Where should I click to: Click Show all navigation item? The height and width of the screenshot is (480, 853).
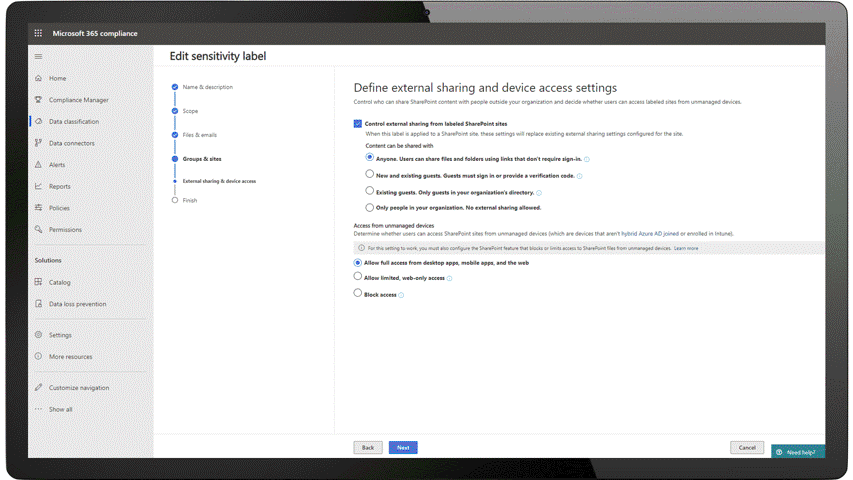point(60,409)
